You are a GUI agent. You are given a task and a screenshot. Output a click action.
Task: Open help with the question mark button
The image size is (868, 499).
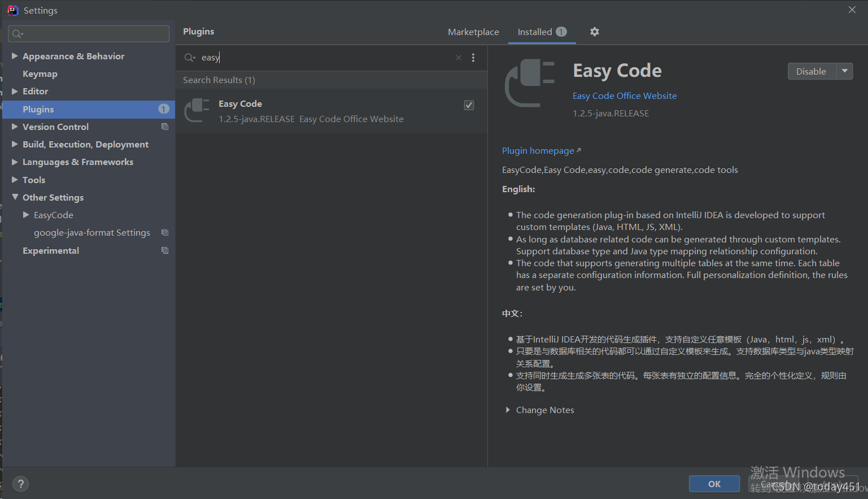tap(20, 484)
